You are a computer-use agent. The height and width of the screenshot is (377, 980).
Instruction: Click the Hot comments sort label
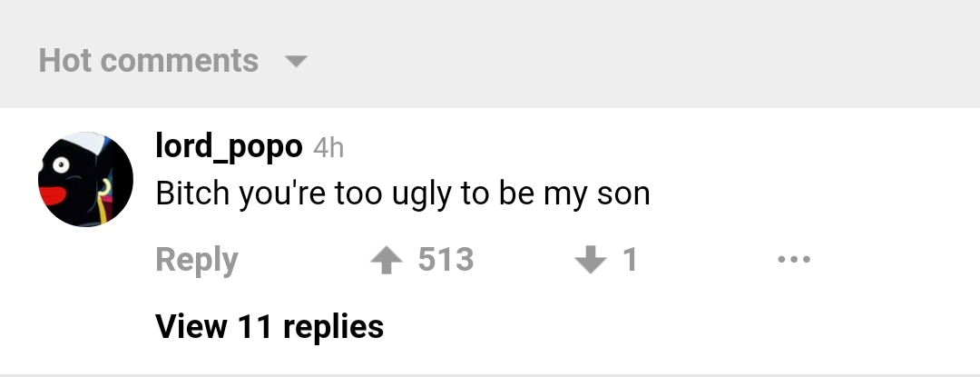(x=149, y=61)
